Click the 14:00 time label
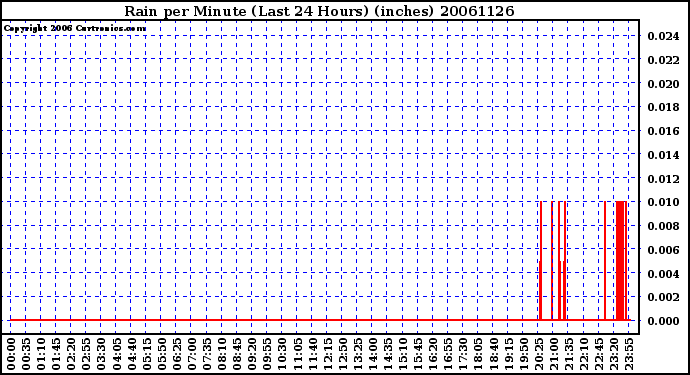Screen dimensions: 690x375 (x=372, y=354)
